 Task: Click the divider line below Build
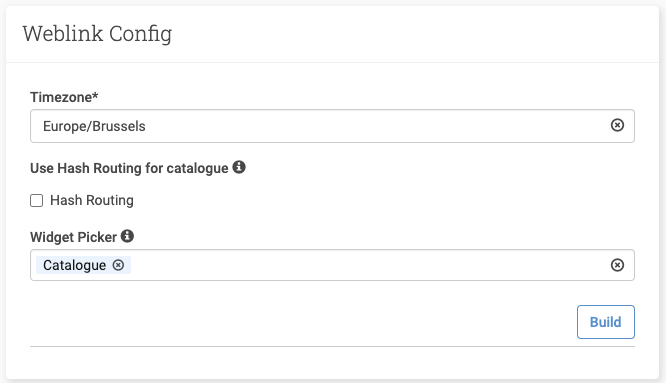coord(332,346)
